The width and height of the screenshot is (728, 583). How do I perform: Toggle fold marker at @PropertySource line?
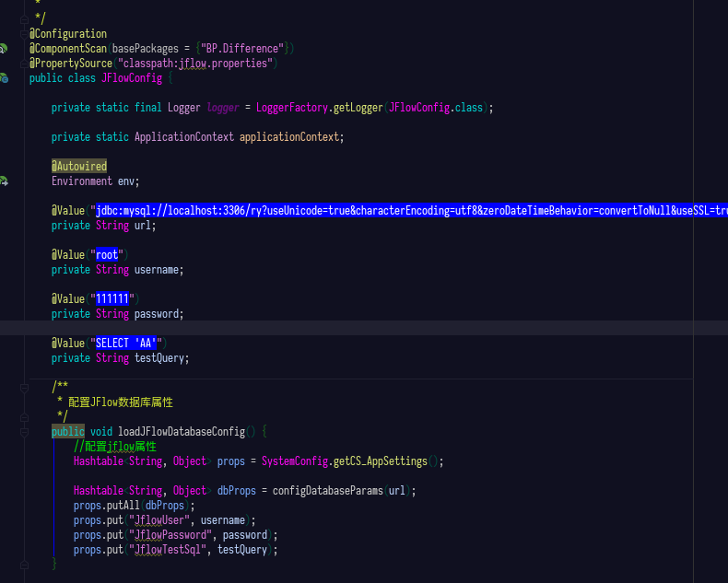click(24, 64)
